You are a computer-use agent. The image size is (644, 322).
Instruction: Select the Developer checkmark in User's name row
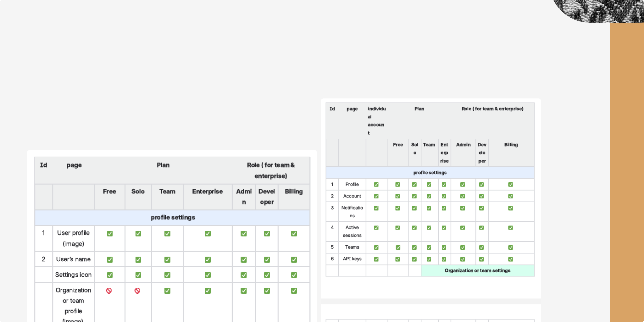(x=267, y=259)
